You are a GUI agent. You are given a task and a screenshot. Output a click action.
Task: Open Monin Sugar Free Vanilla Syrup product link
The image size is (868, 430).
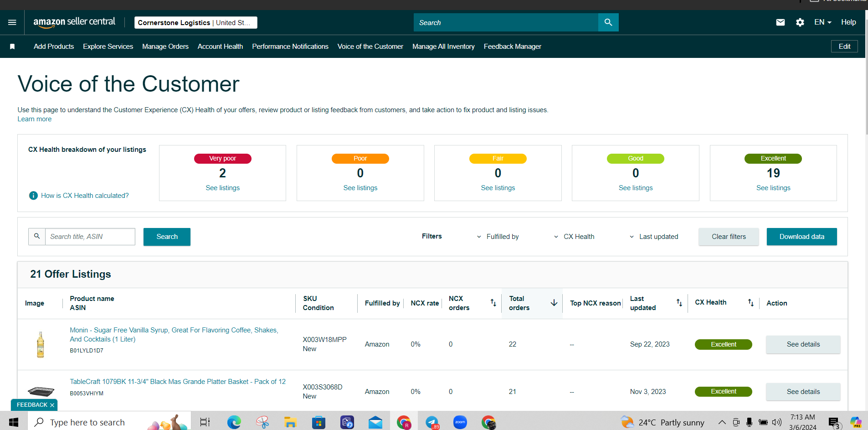tap(174, 335)
